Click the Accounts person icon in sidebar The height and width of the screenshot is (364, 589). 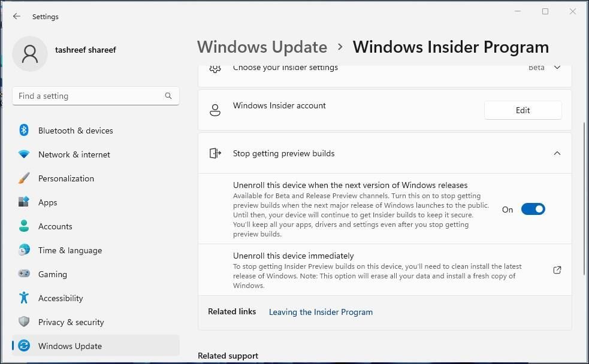(24, 226)
